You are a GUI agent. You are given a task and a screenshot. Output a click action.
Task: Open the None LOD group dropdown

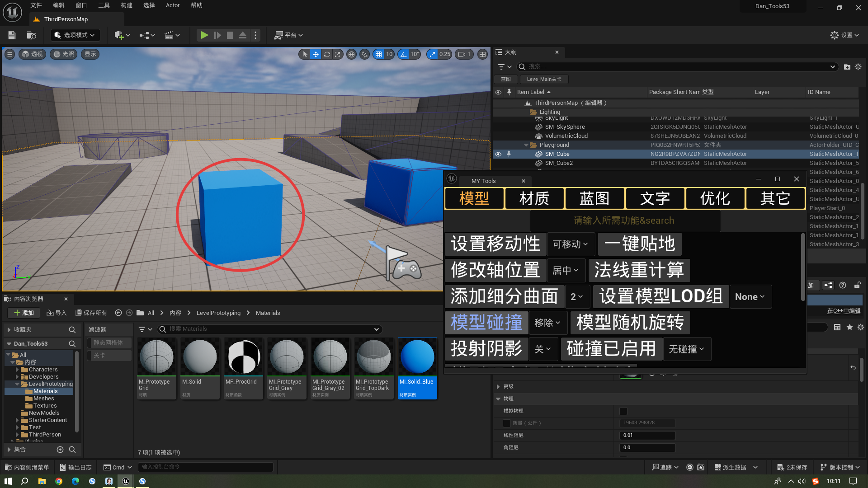coord(750,297)
